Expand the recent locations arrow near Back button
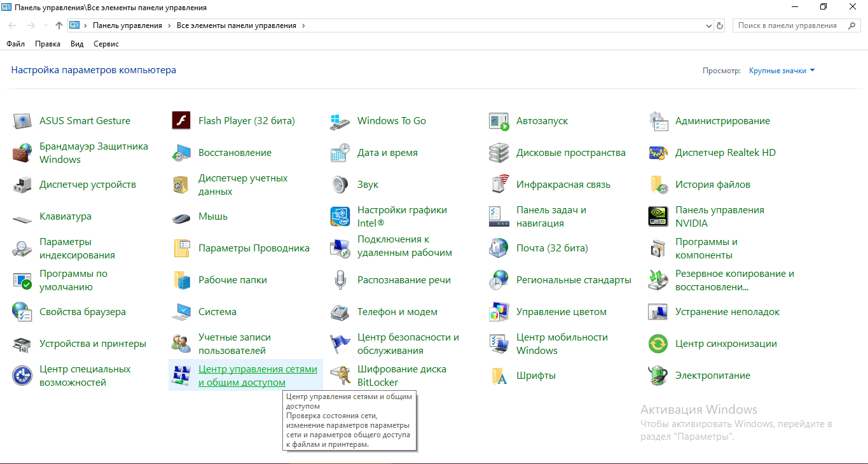868x464 pixels. tap(46, 25)
